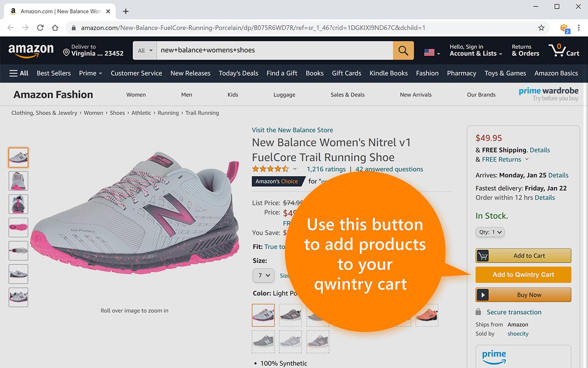Select the last shoe thumbnail
The height and width of the screenshot is (368, 588).
pyautogui.click(x=18, y=297)
